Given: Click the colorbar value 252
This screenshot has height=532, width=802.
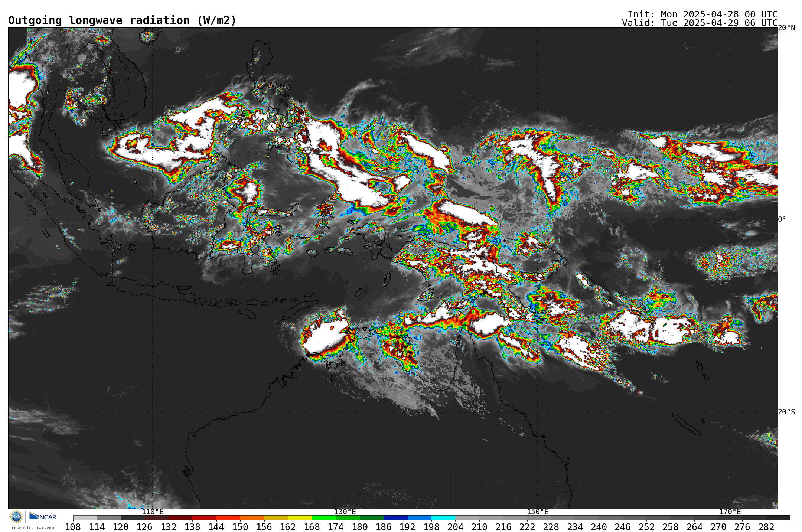Looking at the screenshot, I should click(646, 527).
